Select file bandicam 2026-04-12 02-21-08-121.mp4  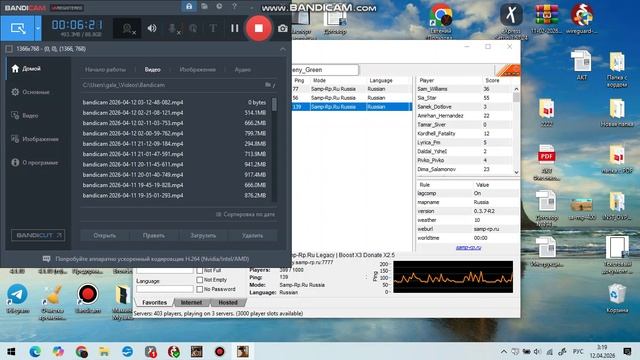(x=174, y=113)
